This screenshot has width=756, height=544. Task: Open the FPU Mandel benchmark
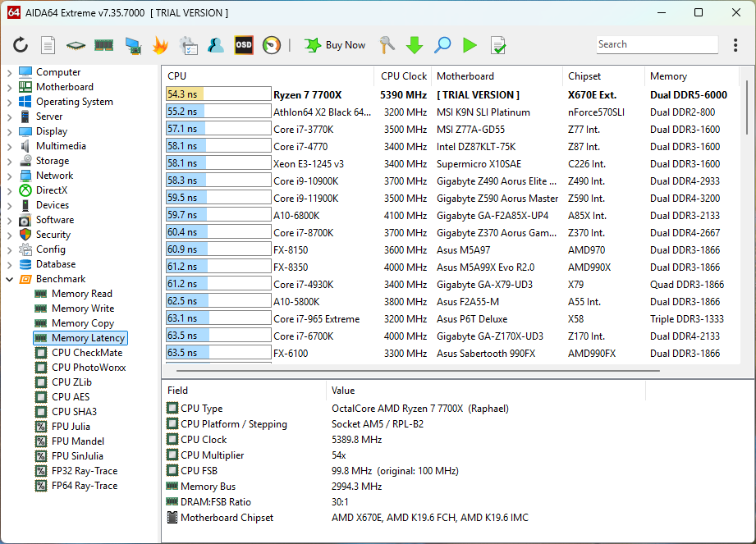tap(78, 441)
